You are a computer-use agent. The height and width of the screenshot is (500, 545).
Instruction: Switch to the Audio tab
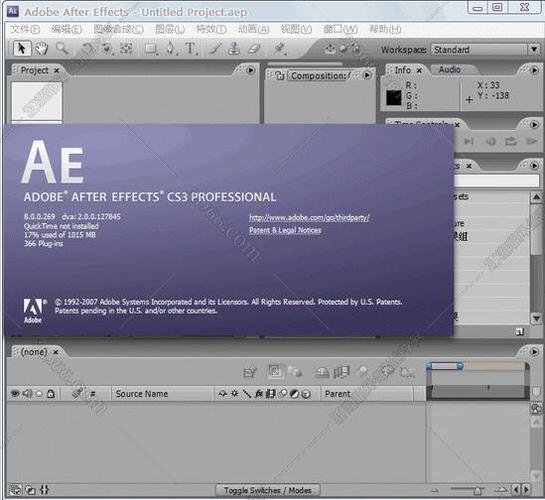coord(449,69)
